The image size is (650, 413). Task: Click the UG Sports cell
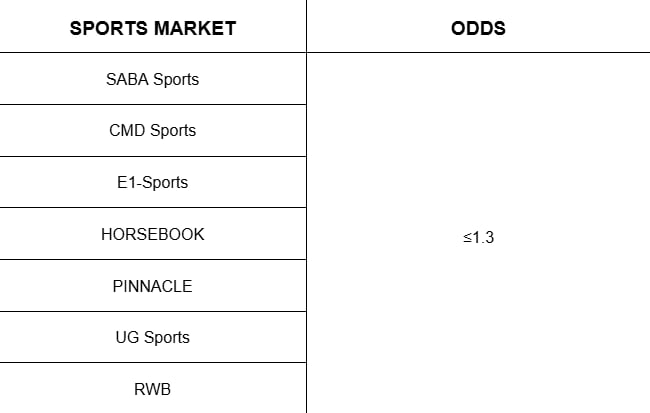click(x=153, y=338)
